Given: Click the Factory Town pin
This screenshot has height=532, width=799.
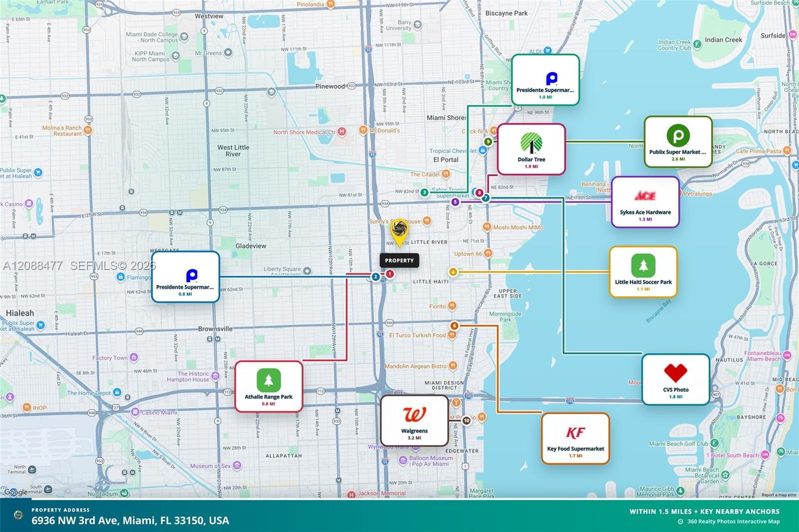Looking at the screenshot, I should coord(133,357).
